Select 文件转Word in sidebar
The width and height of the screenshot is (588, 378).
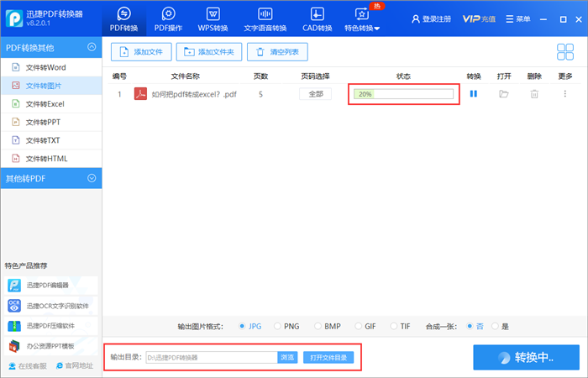tap(51, 67)
